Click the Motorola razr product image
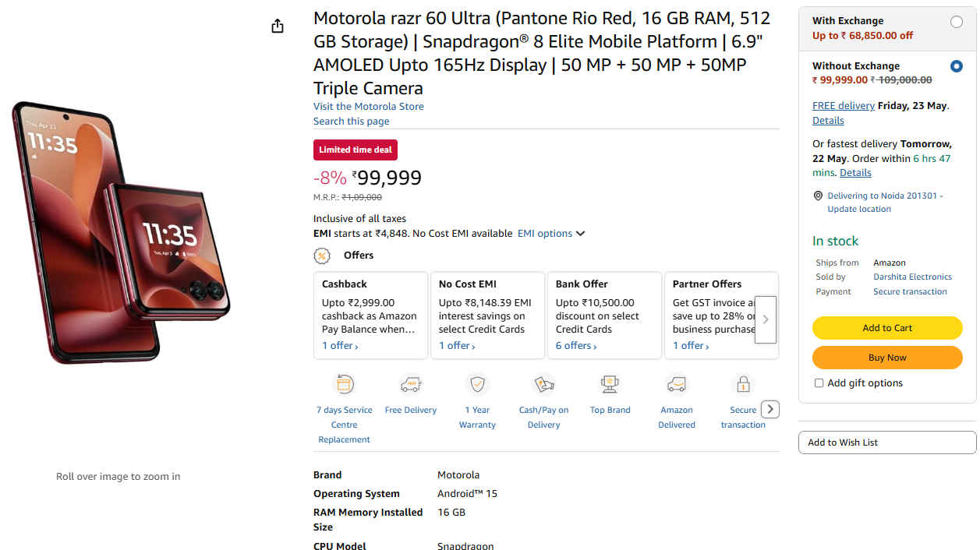 pyautogui.click(x=121, y=232)
